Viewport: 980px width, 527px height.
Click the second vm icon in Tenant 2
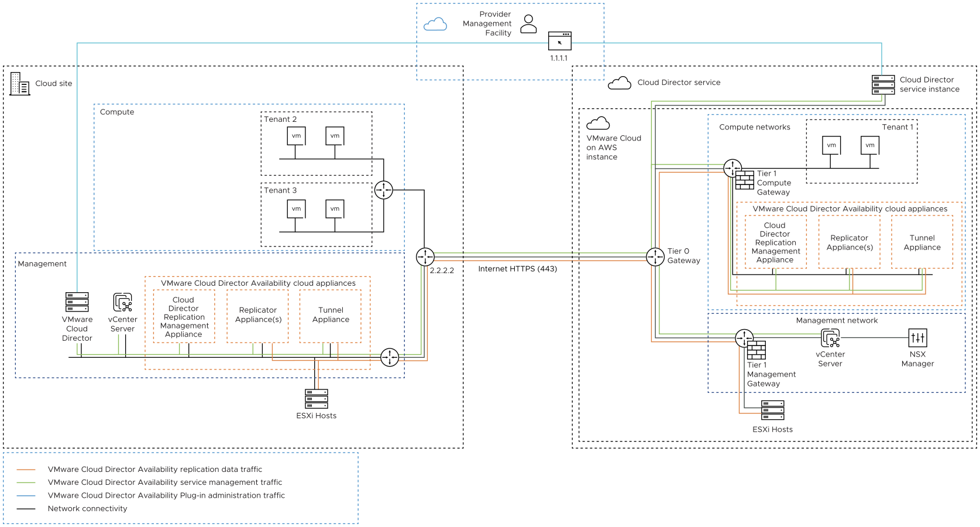pyautogui.click(x=335, y=136)
